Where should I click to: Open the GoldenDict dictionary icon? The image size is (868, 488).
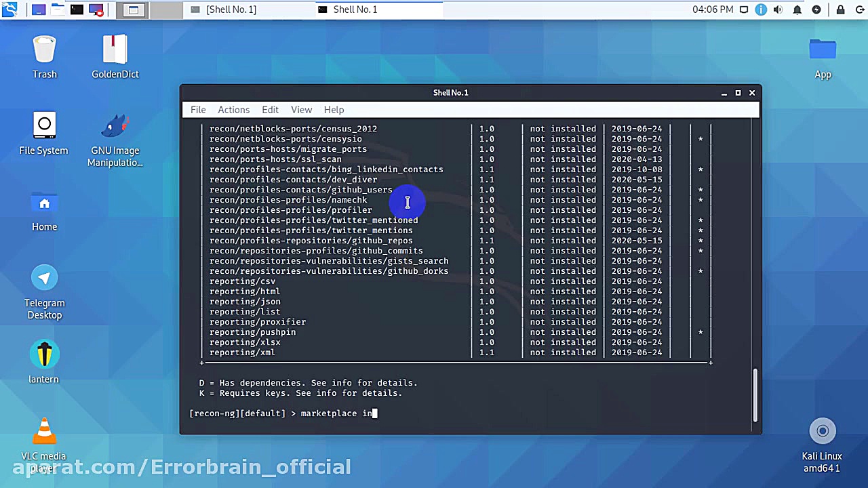[115, 49]
